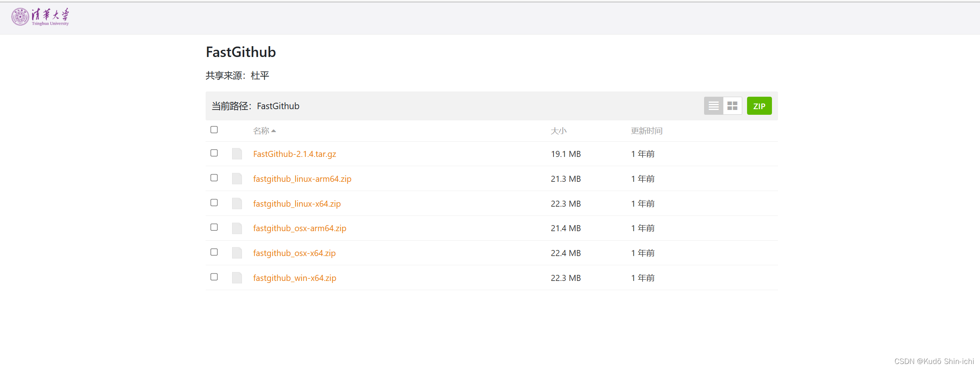The height and width of the screenshot is (368, 980).
Task: Click 1 年前 in fastgithub_win-x64.zip row
Action: click(643, 278)
